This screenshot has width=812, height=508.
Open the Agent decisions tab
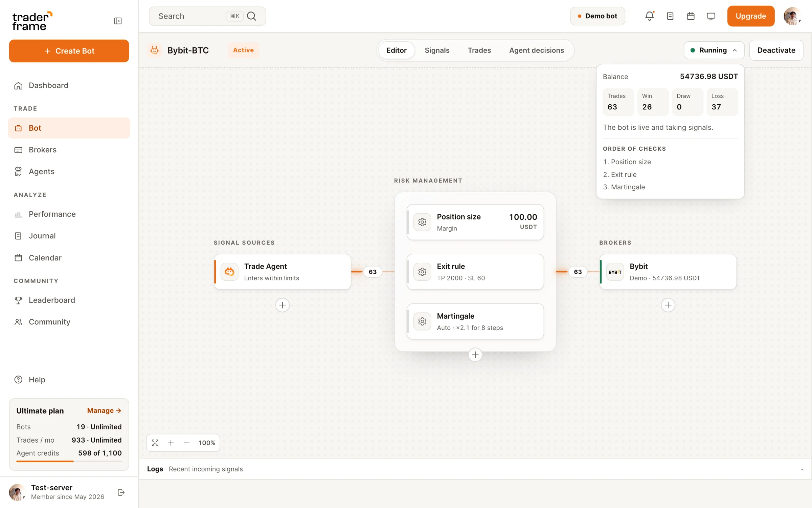[x=536, y=50]
